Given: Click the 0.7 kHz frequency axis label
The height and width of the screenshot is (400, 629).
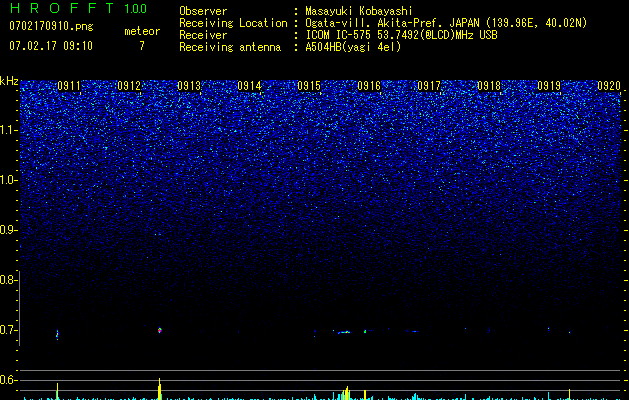Looking at the screenshot, I should pos(9,330).
